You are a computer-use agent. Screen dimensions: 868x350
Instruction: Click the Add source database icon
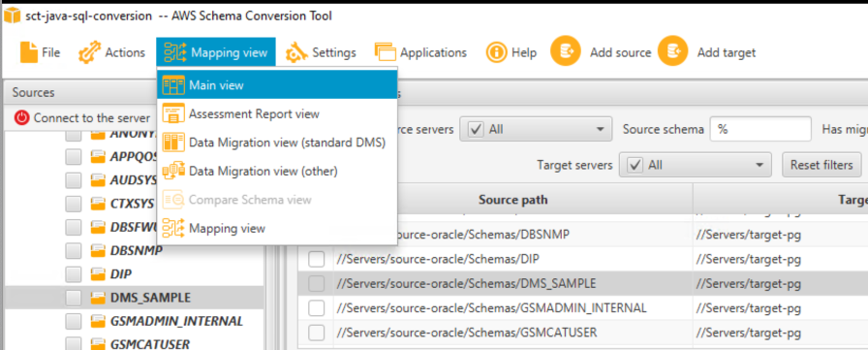(565, 51)
